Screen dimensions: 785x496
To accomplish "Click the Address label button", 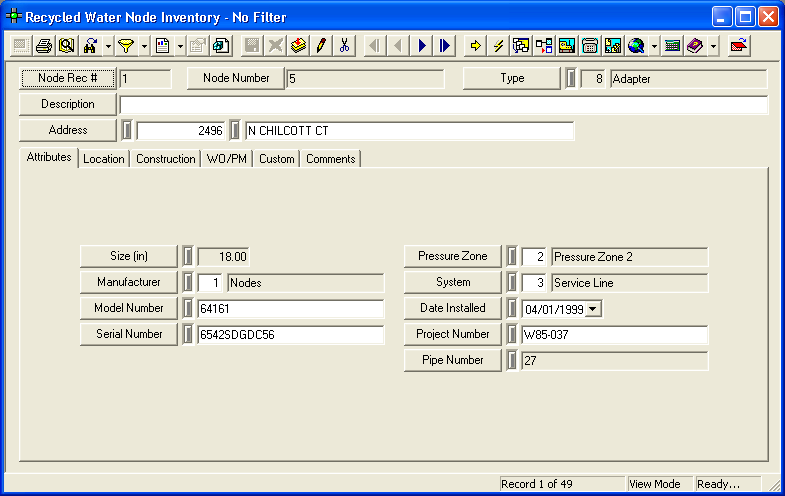I will 68,130.
